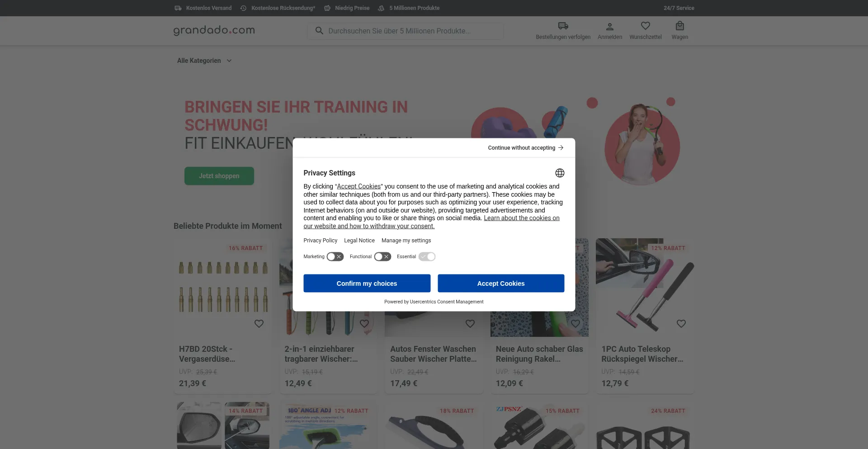Click the Bestellungen verfolgen truck icon

[x=563, y=26]
